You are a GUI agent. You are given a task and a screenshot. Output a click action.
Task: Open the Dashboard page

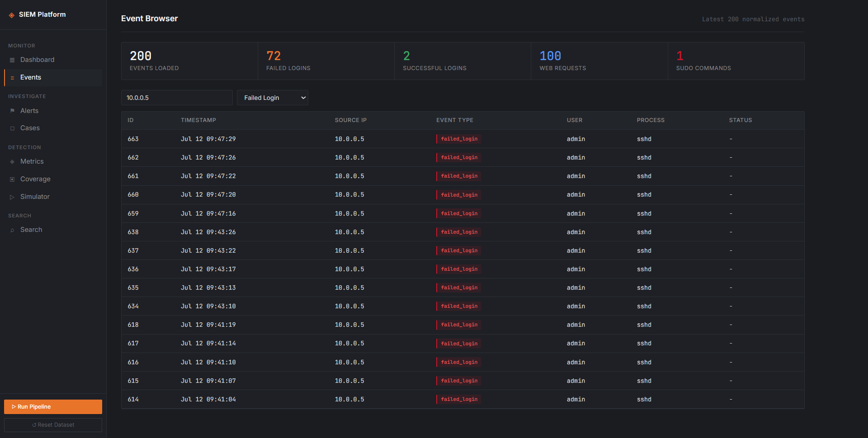(53, 60)
